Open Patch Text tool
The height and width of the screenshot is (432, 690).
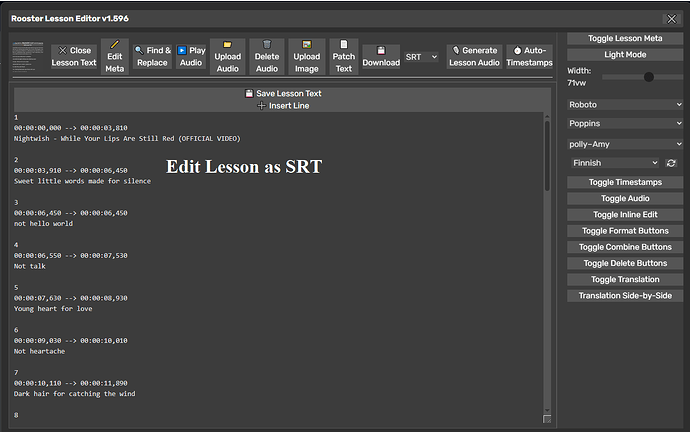pyautogui.click(x=344, y=57)
